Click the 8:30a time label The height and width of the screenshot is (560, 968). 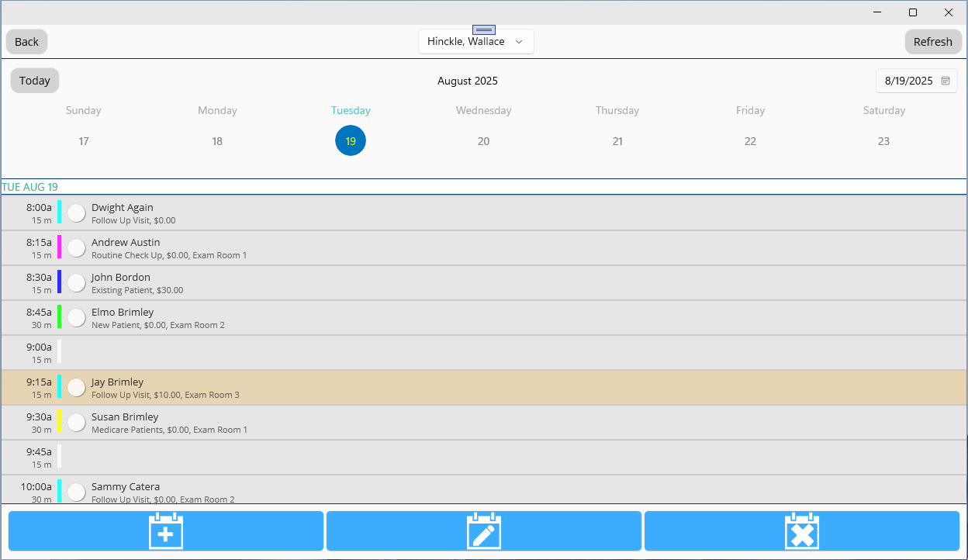click(39, 277)
